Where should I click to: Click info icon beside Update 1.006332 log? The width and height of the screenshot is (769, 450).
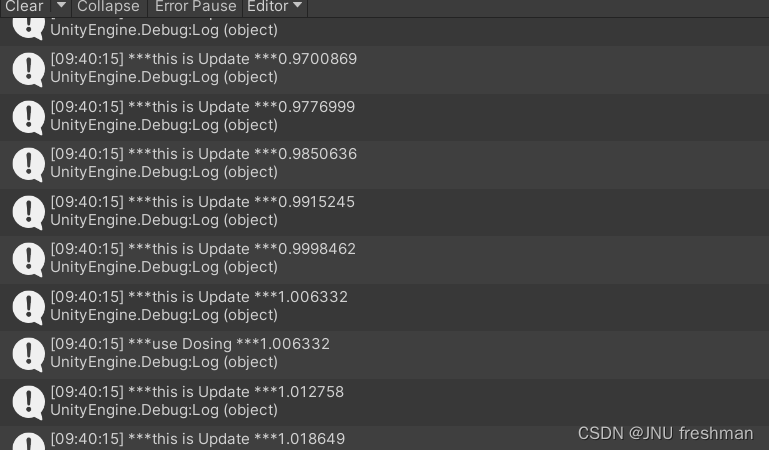click(28, 306)
